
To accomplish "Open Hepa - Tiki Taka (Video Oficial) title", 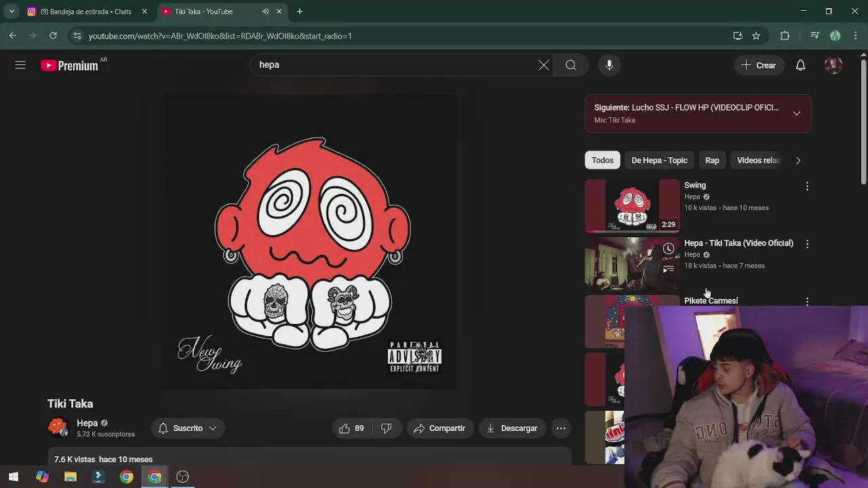I will (738, 243).
